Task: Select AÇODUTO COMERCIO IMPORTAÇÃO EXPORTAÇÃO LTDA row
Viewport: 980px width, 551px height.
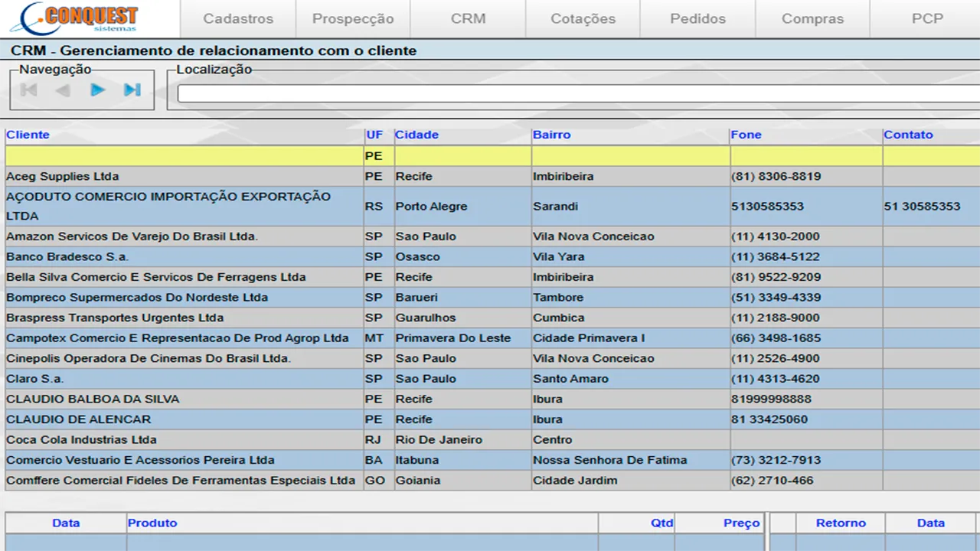Action: click(x=492, y=207)
